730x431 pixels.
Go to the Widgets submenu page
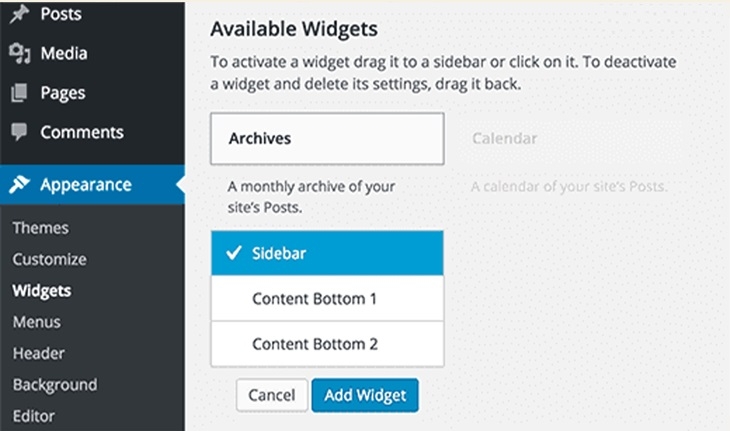(42, 290)
